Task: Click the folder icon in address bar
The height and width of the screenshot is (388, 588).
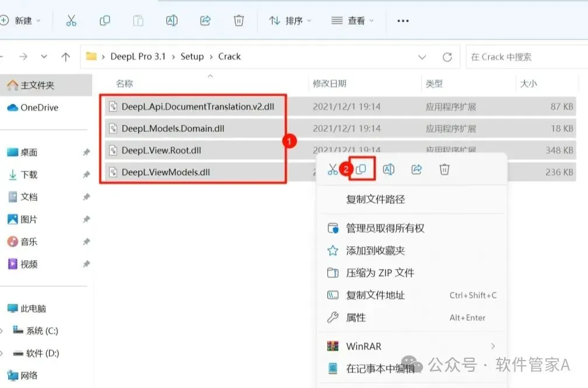Action: [92, 56]
